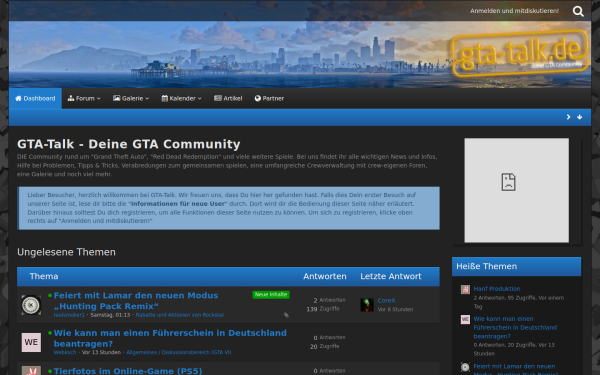Screen dimensions: 600x375
Task: Open the Hunting Pack Remix topic
Action: click(x=136, y=301)
